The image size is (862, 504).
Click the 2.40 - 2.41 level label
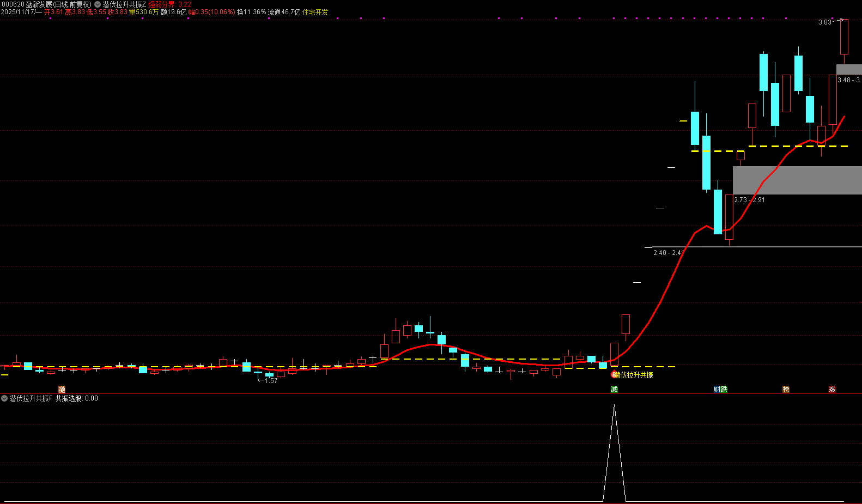click(669, 253)
